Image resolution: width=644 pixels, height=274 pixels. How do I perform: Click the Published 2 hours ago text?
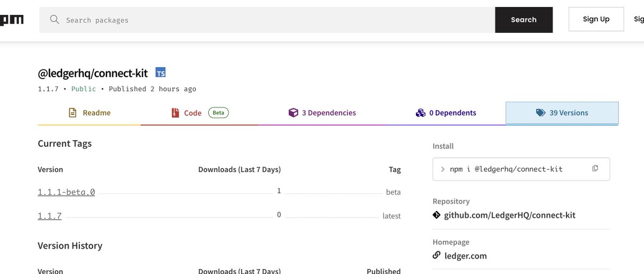click(x=152, y=89)
